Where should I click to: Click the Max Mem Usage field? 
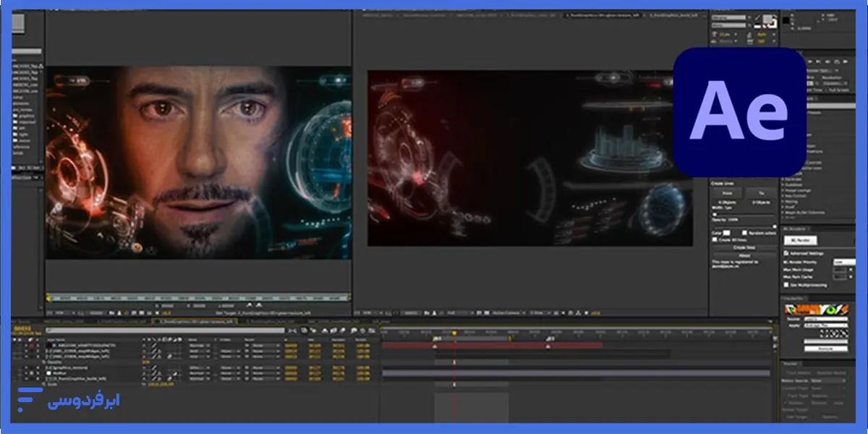pos(840,270)
